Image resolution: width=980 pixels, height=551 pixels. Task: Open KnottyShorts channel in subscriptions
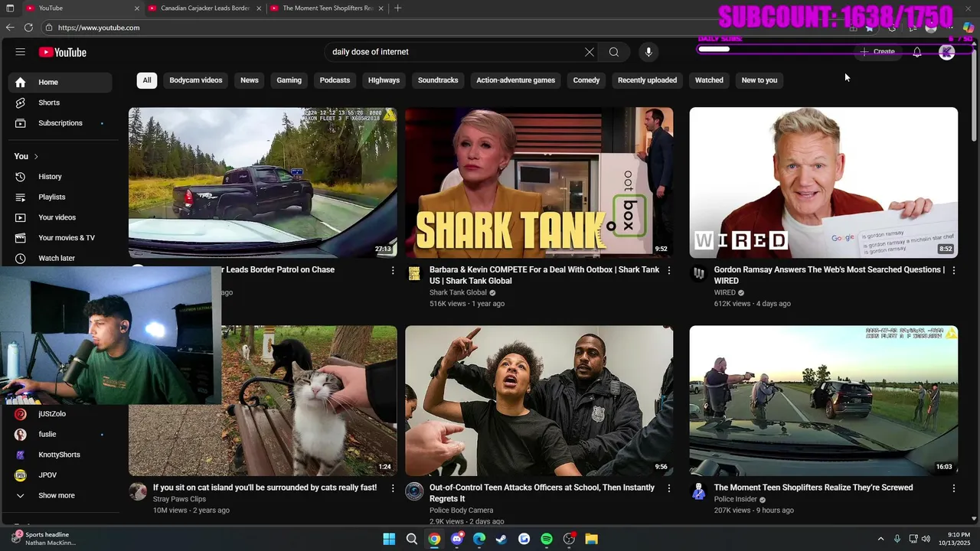tap(60, 455)
